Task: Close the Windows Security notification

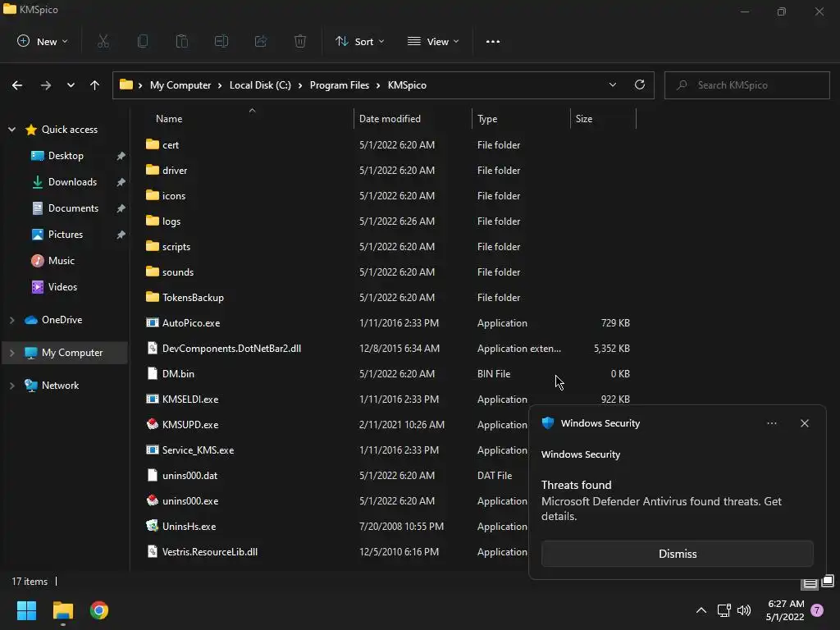Action: pyautogui.click(x=805, y=423)
